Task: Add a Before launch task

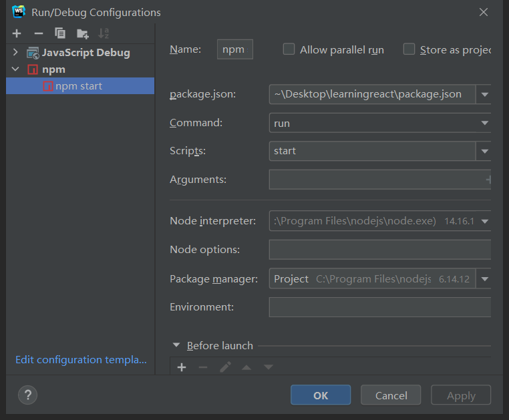Action: tap(182, 367)
